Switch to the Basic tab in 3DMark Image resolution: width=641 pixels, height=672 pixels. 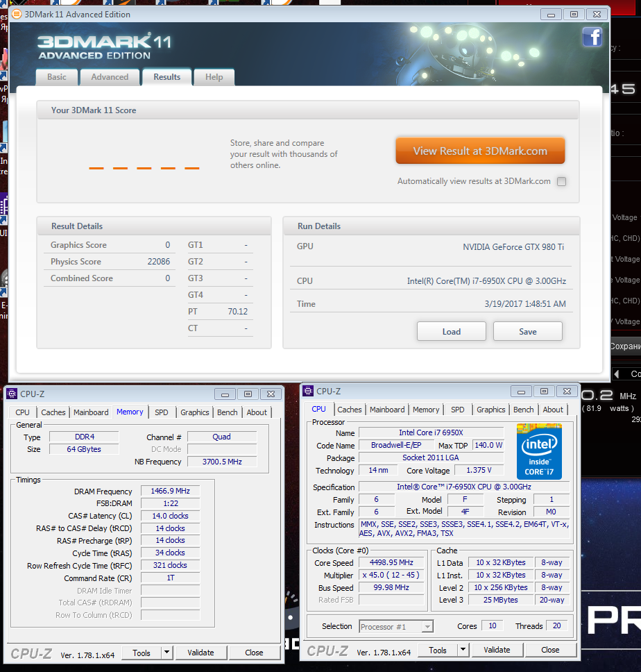click(x=56, y=77)
